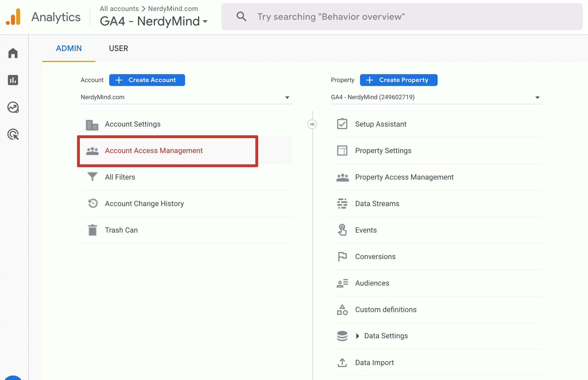Click the Conversions flag icon
The width and height of the screenshot is (588, 380).
click(342, 257)
